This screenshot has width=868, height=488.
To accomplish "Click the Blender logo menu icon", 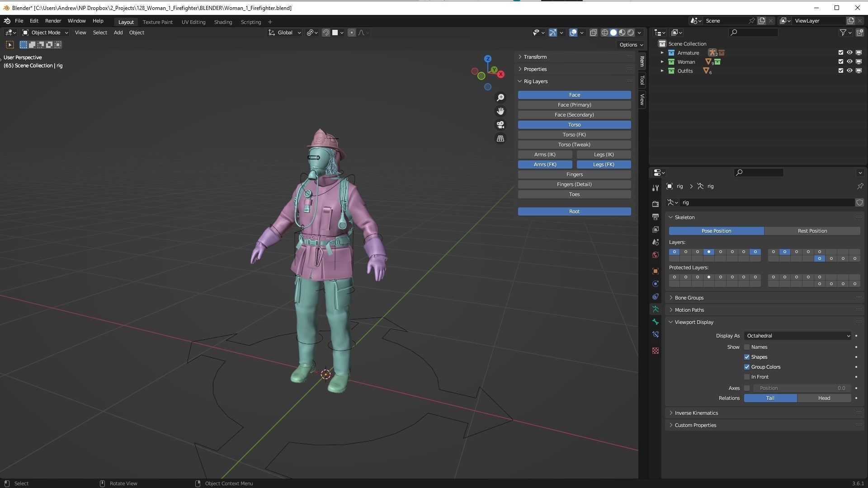I will point(7,21).
